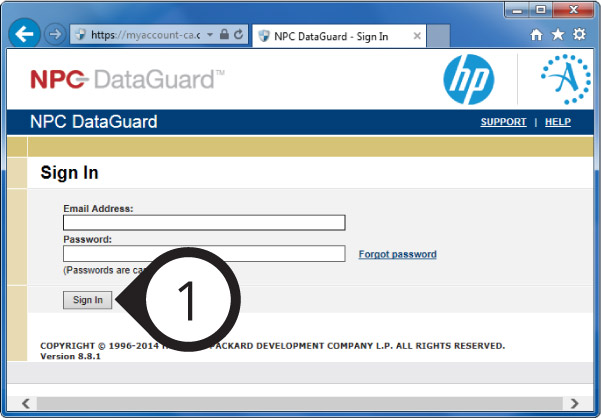Open the HELP link
Screen dimensions: 601x418
(557, 122)
